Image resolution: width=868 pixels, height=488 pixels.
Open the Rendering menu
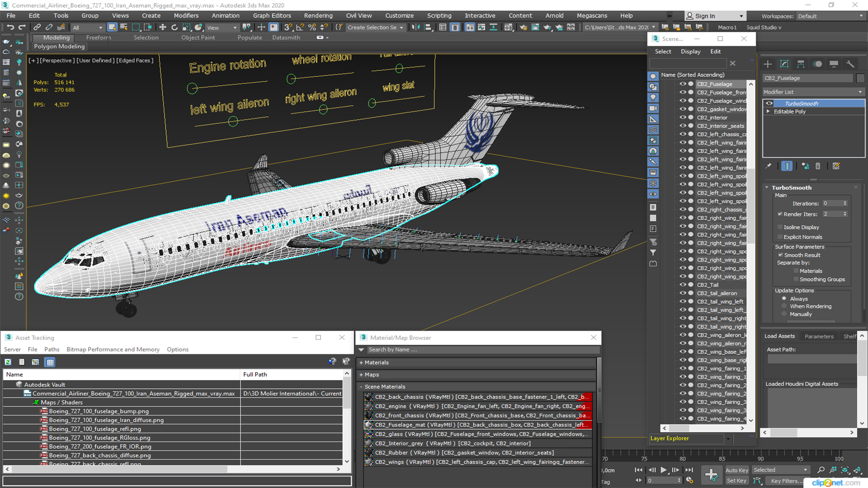point(318,16)
